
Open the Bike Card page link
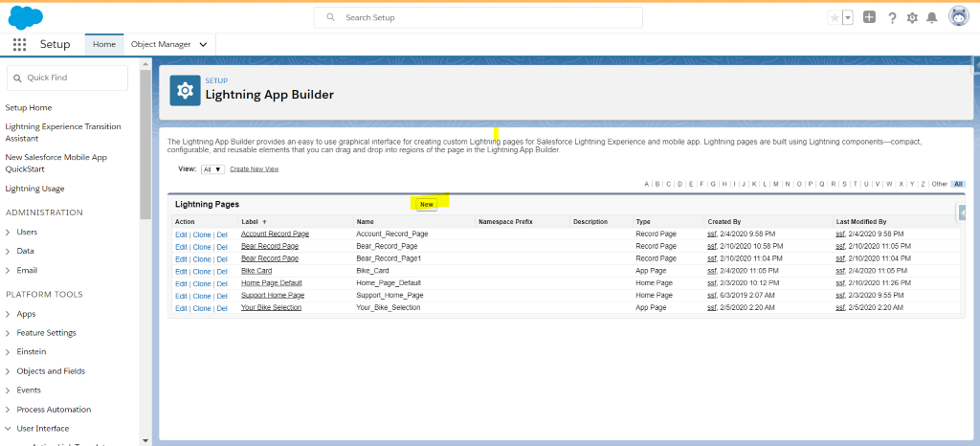pyautogui.click(x=256, y=271)
